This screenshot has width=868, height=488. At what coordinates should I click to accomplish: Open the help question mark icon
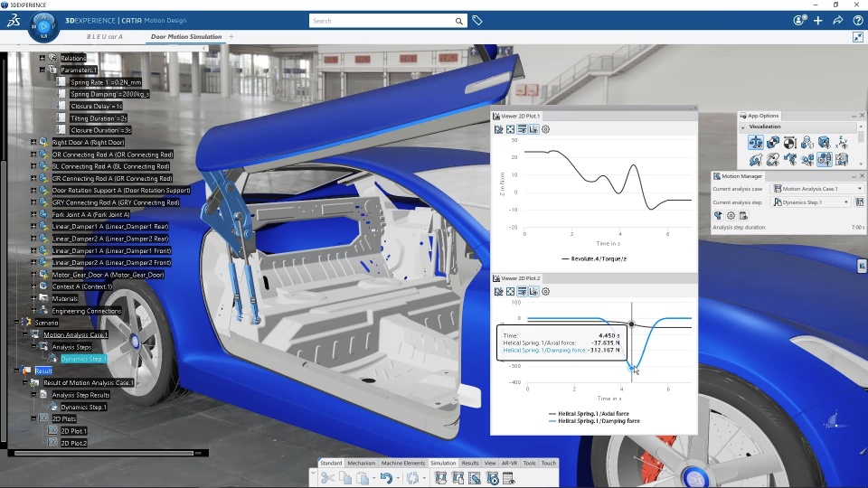858,21
